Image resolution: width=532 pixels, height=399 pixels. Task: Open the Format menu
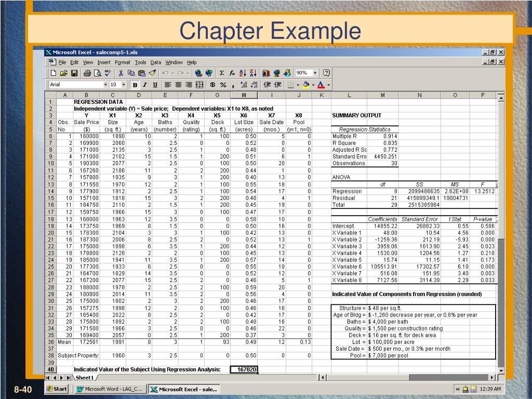point(123,62)
